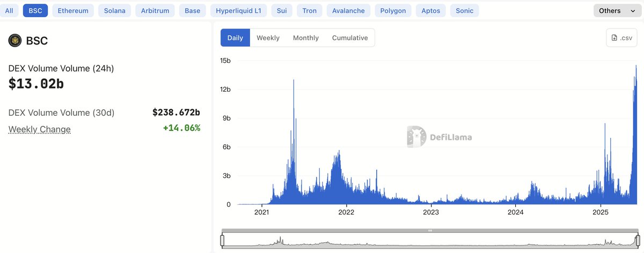Show the Monthly volume chart
The width and height of the screenshot is (644, 253).
[x=306, y=38]
